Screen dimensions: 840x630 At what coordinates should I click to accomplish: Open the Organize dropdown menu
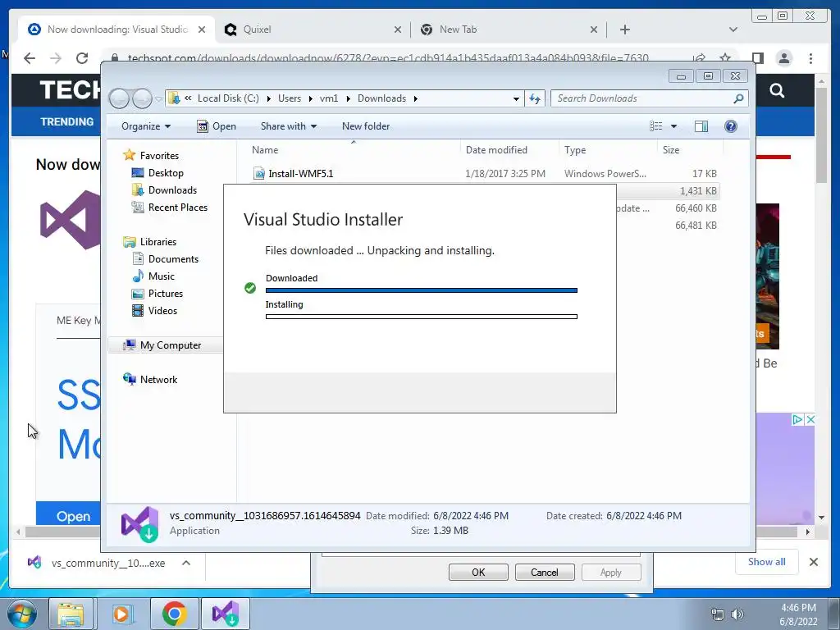click(x=146, y=126)
